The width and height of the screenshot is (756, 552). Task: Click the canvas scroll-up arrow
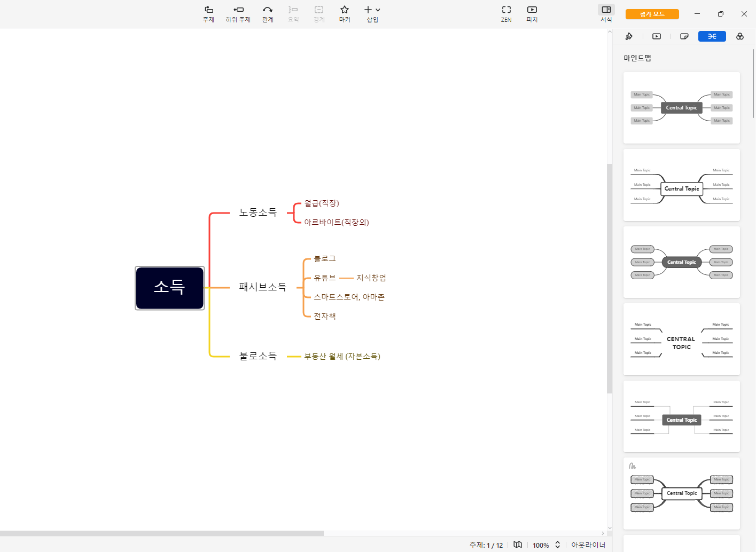click(x=610, y=31)
